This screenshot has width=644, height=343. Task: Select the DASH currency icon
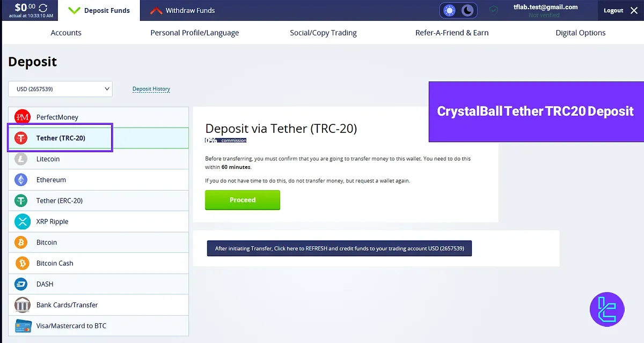pos(21,284)
